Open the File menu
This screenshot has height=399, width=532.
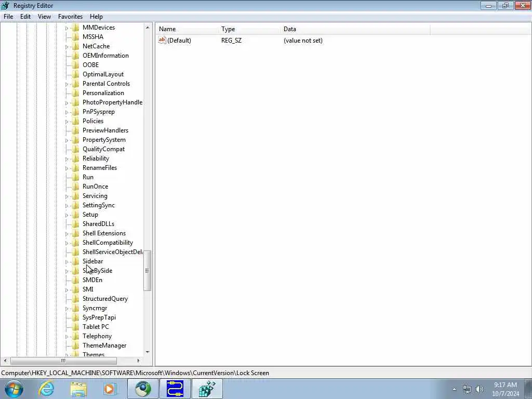[8, 17]
